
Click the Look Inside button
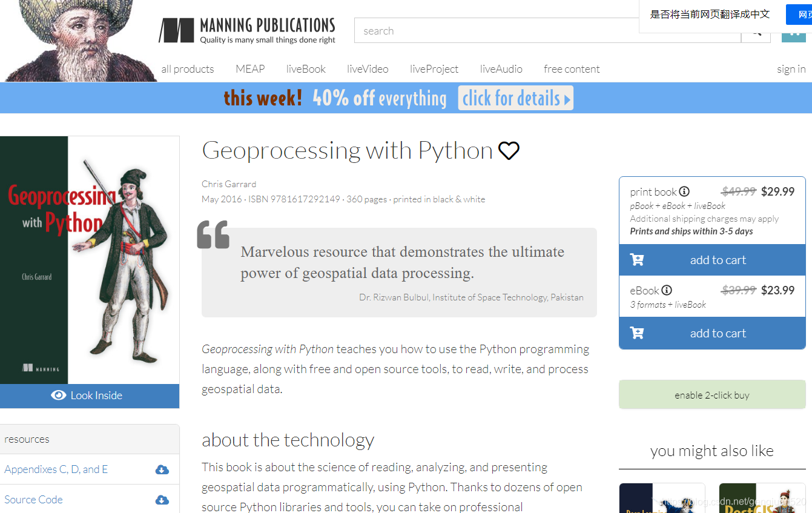pyautogui.click(x=90, y=396)
